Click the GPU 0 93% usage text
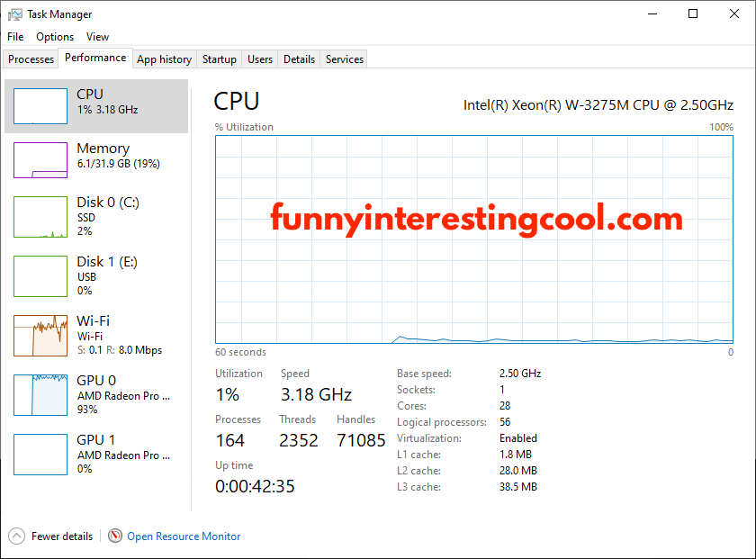 pyautogui.click(x=87, y=410)
